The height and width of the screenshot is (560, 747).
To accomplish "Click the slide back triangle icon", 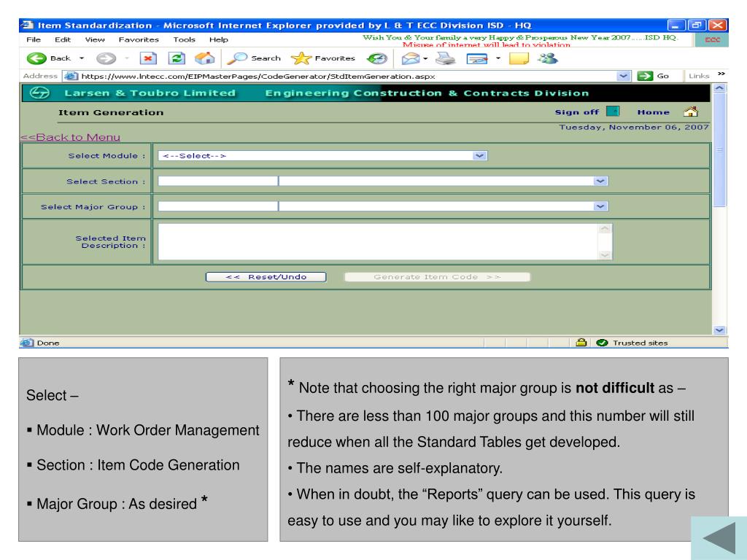I will (719, 538).
